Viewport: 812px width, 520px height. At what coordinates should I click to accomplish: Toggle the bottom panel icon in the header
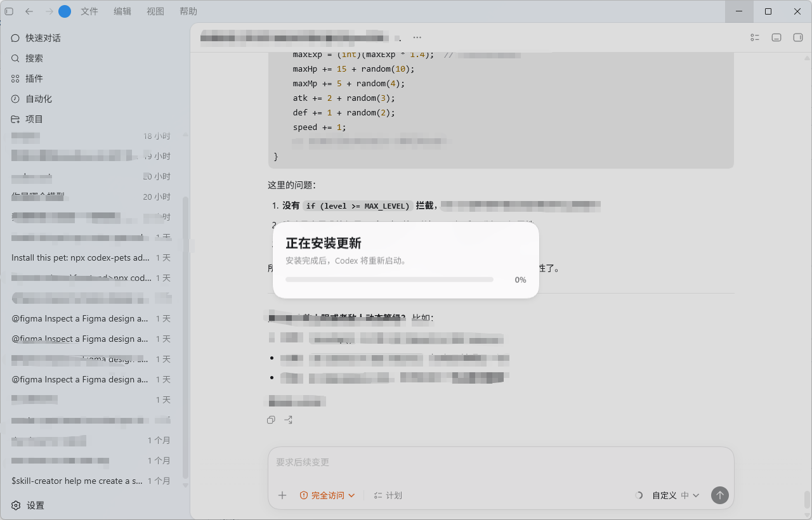pos(776,38)
